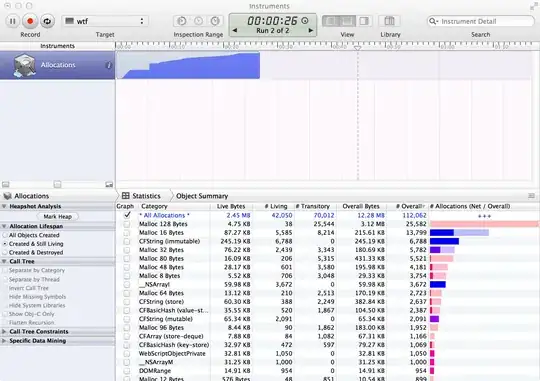Toggle the left view pane button
The image size is (540, 381).
pos(330,21)
